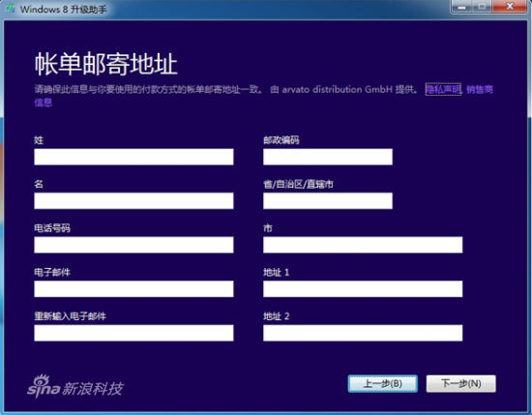Click the 名 (first name) input field
The image size is (532, 415).
pos(133,201)
